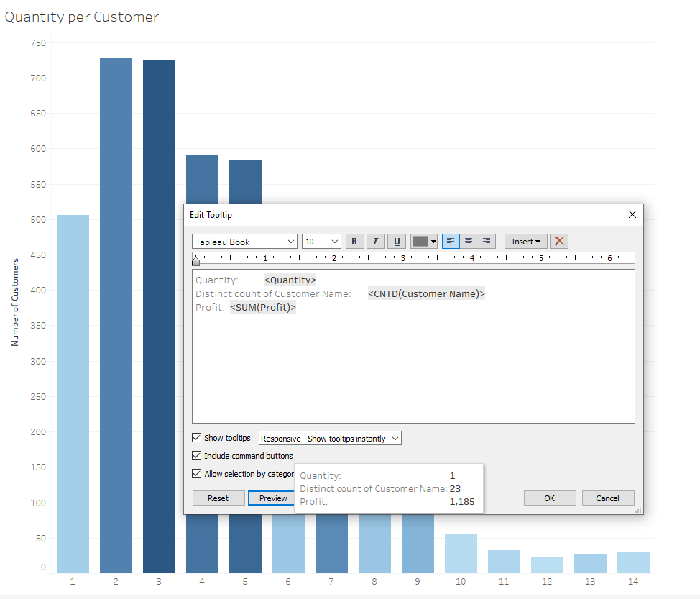Select the bar for quantity 12
Viewport: 700px width, 599px height.
point(547,564)
